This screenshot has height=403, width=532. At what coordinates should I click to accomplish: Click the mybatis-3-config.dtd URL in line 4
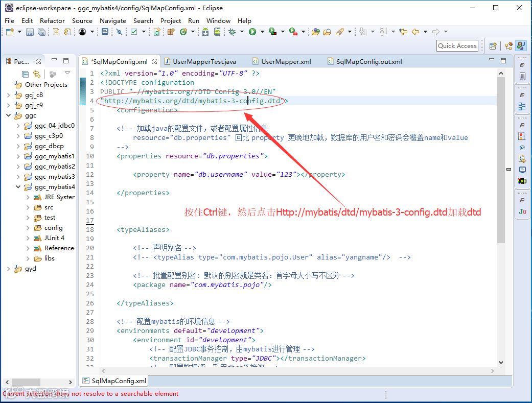coord(192,101)
